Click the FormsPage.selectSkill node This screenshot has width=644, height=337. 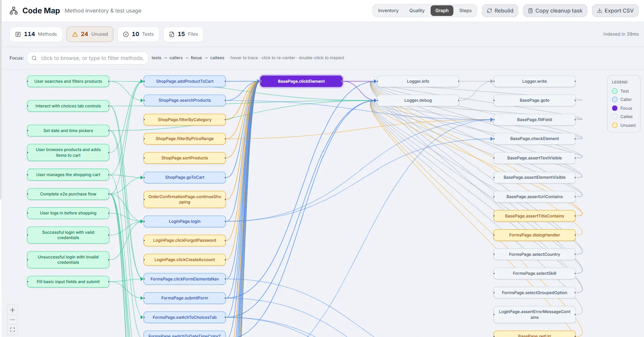pos(534,273)
